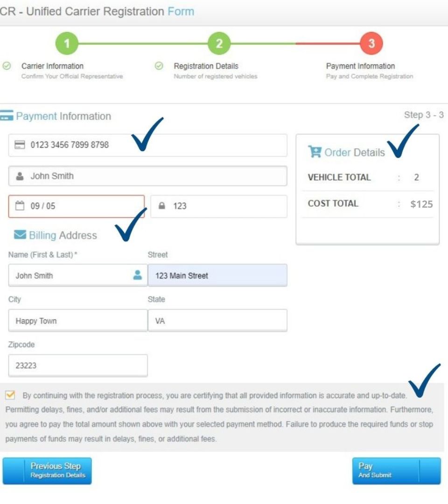Click the State field showing VA
This screenshot has height=504, width=448.
[x=217, y=321]
